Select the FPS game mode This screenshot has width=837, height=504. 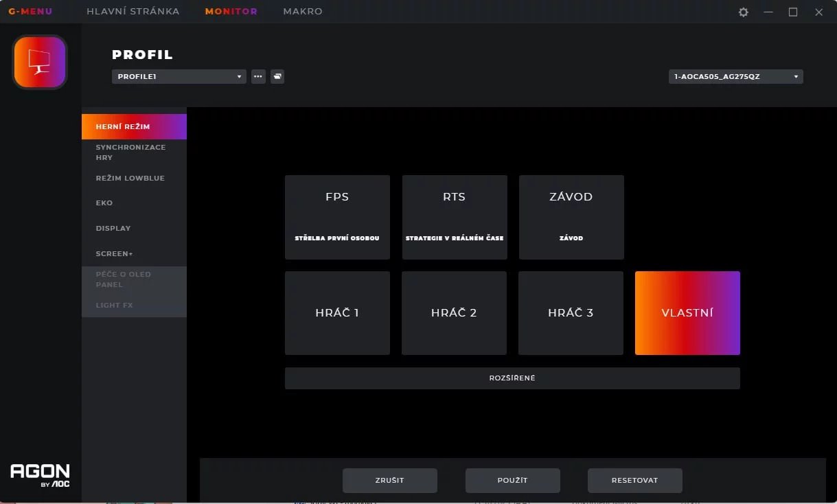337,217
